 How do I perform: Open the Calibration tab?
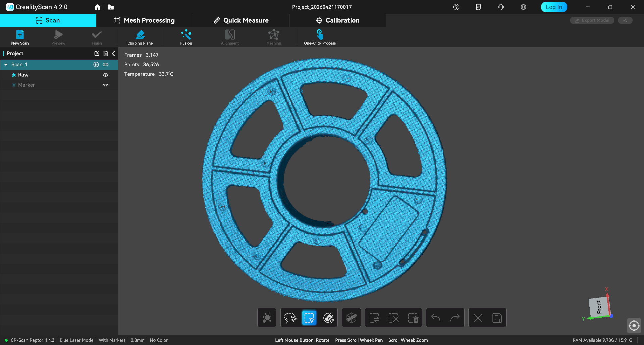click(x=337, y=20)
